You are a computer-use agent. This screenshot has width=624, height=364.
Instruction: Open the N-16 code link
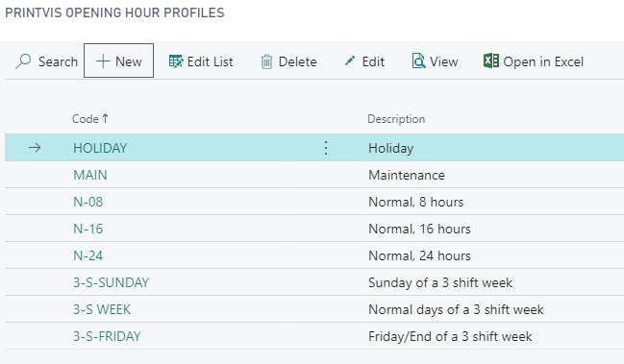[87, 229]
